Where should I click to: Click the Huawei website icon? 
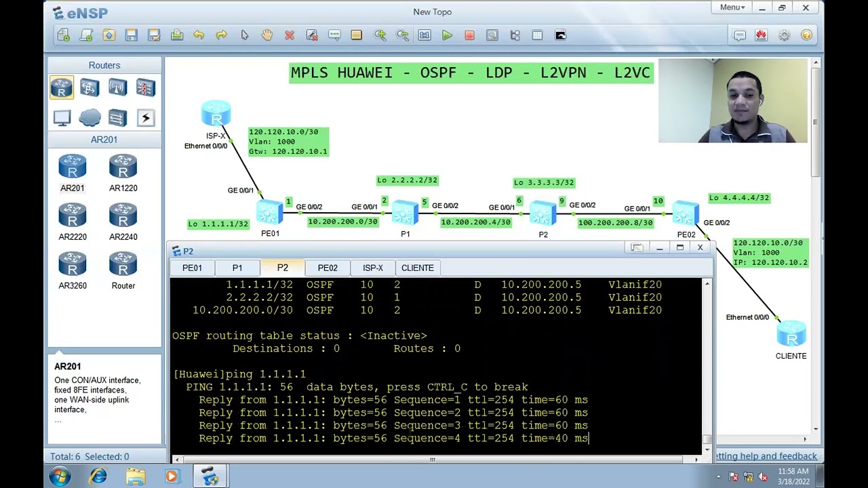click(762, 35)
